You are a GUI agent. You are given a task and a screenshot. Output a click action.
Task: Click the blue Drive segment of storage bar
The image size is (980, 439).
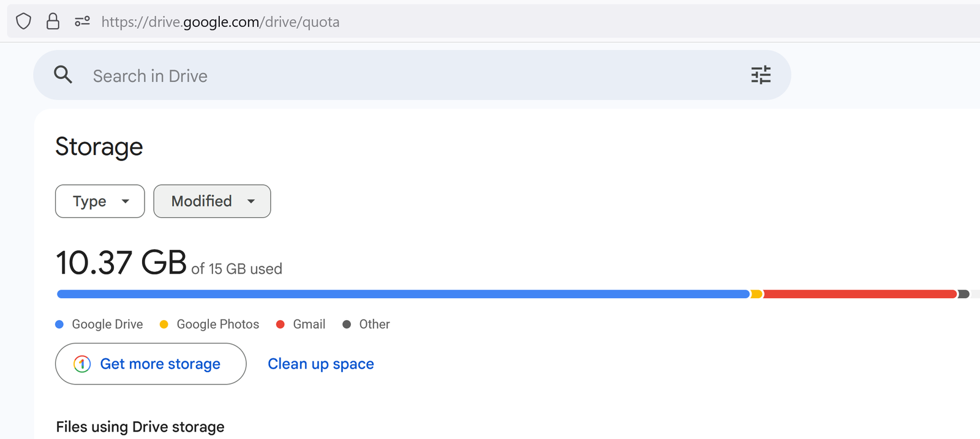pyautogui.click(x=403, y=294)
